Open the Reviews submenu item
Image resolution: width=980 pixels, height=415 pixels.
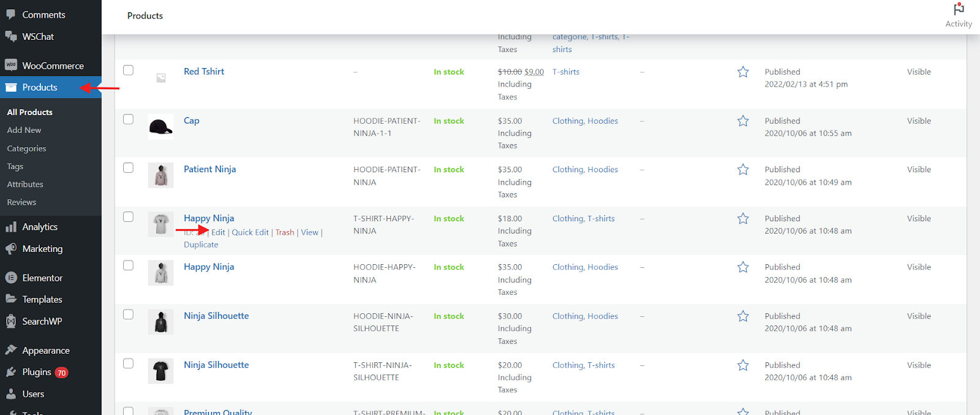tap(21, 202)
